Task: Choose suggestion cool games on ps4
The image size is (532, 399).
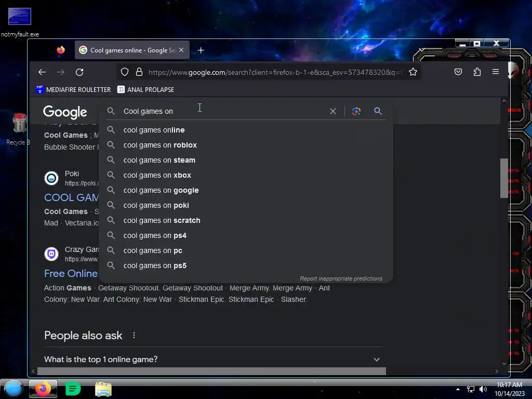Action: click(246, 235)
